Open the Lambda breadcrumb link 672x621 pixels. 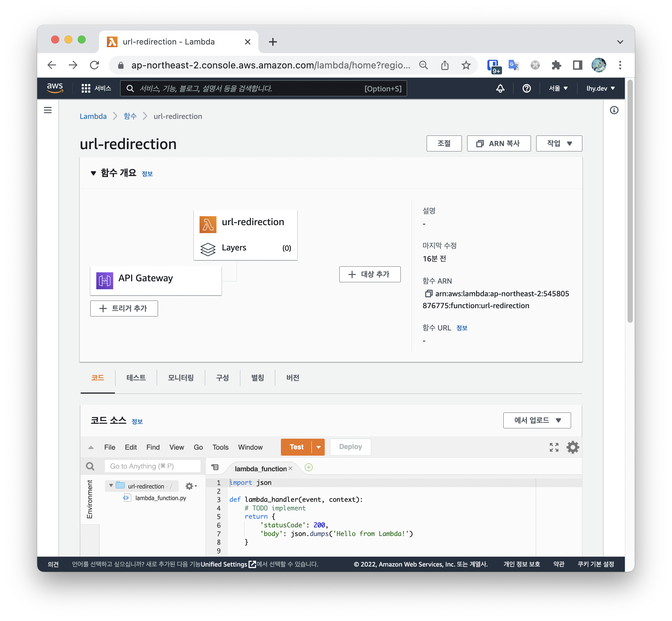click(93, 116)
